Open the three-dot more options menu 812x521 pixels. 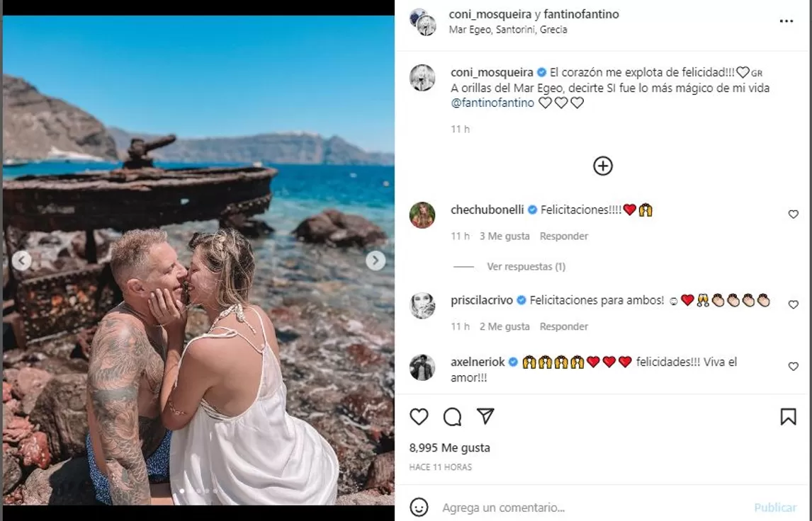pos(786,21)
